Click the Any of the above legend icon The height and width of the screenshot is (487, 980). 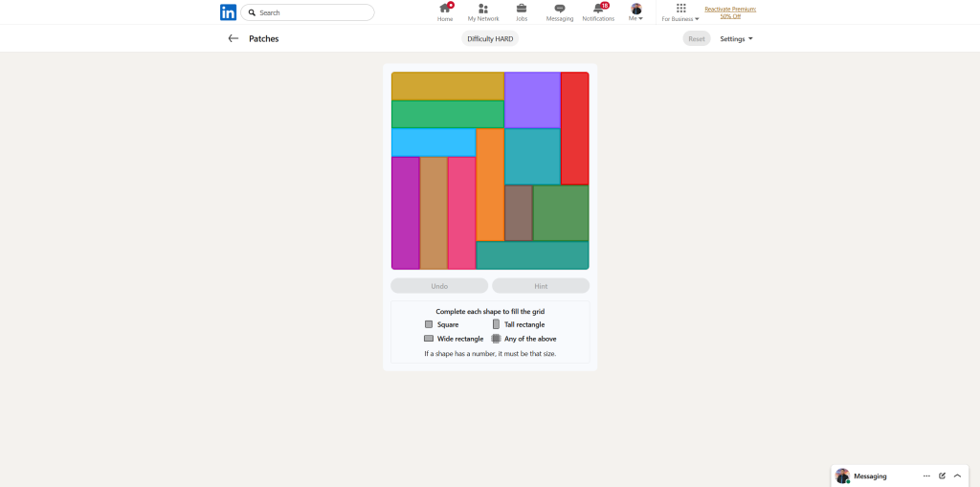click(x=497, y=338)
